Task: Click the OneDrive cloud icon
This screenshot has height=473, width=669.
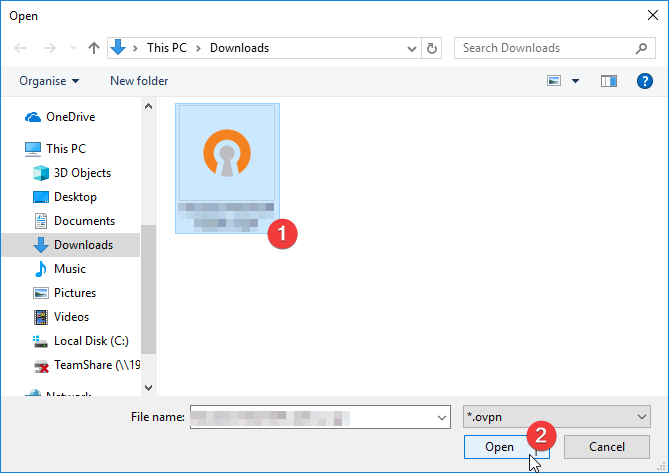Action: coord(33,117)
